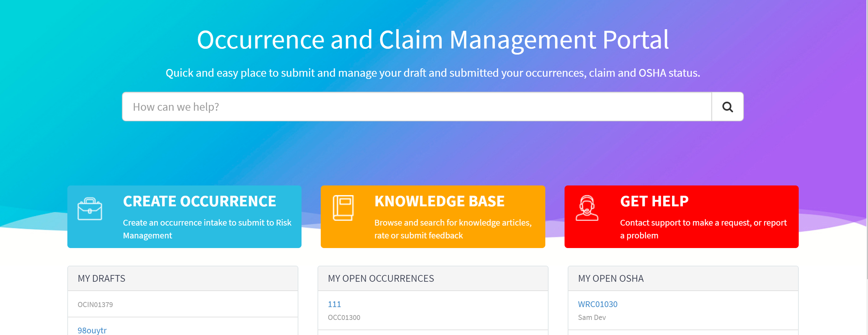The height and width of the screenshot is (335, 868).
Task: Click the MY DRAFTS panel header
Action: (x=183, y=279)
